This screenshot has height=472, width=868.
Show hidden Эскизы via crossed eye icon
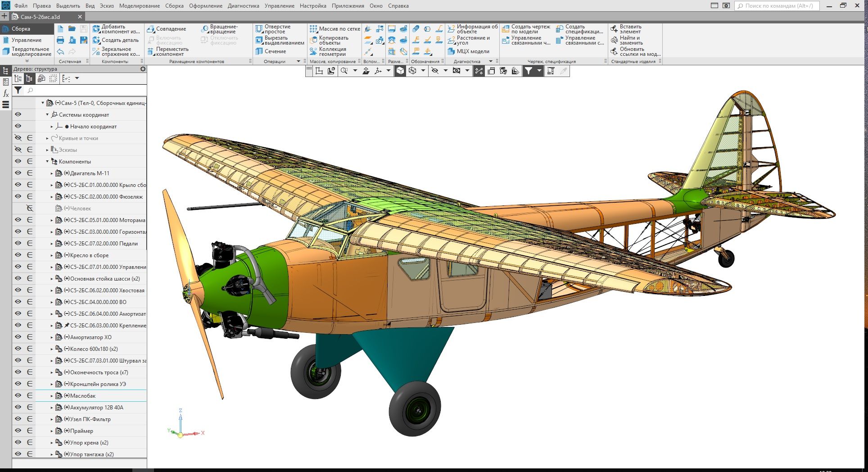click(x=18, y=150)
